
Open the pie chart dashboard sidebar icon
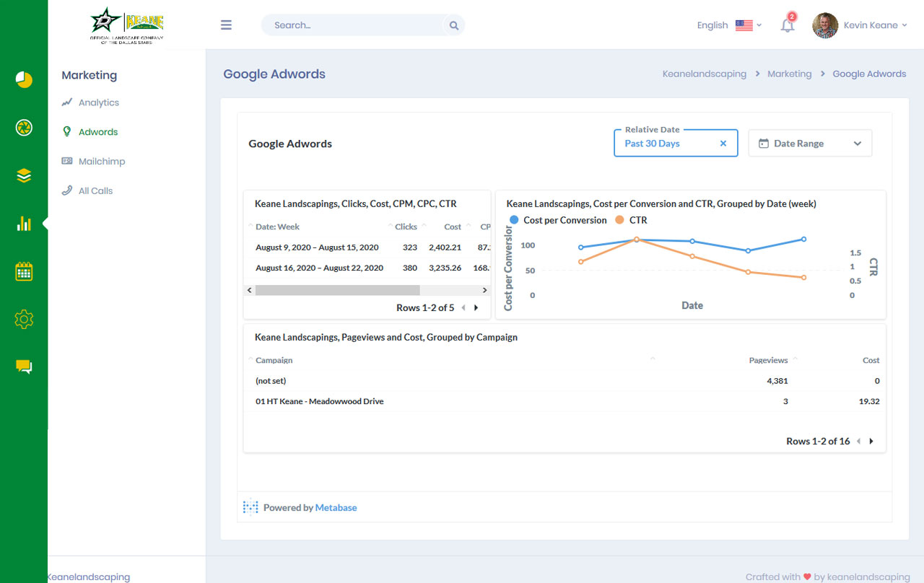coord(24,79)
